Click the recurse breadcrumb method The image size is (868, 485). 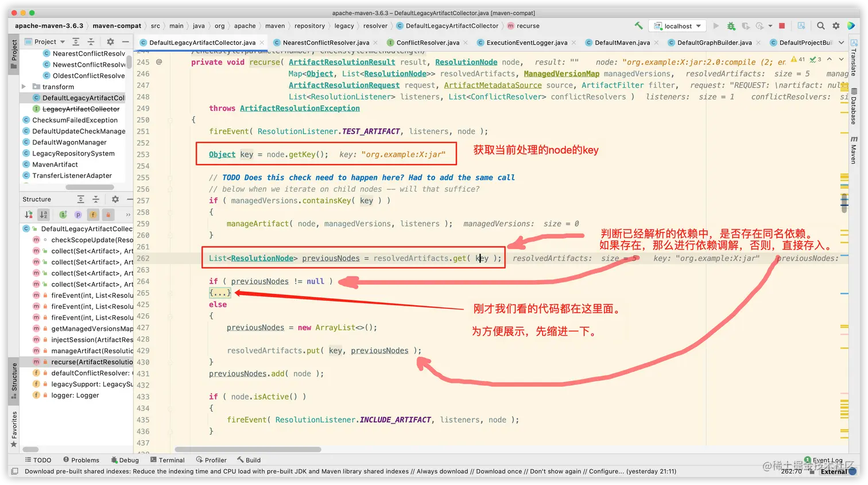point(524,26)
